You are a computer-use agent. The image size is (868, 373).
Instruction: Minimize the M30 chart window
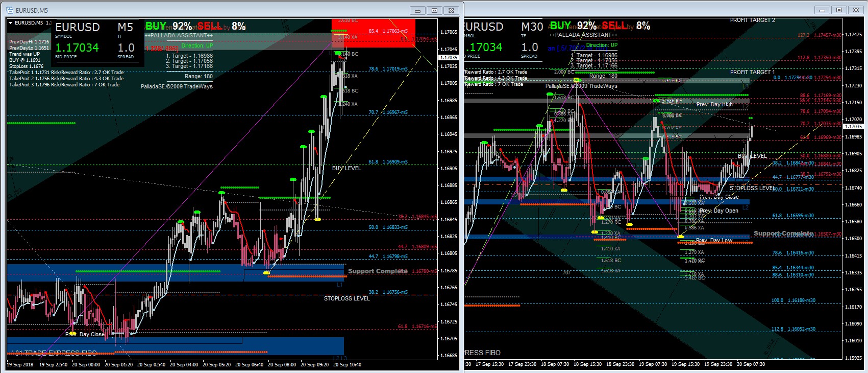822,10
